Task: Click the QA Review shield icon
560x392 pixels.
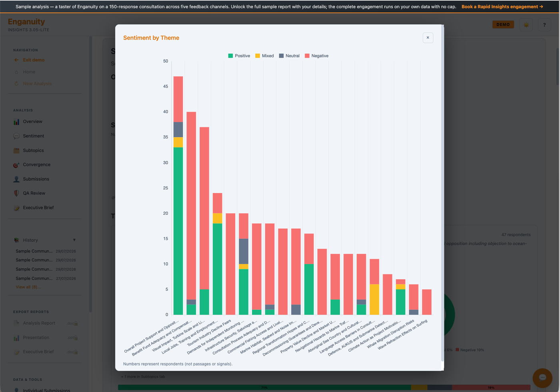Action: 16,193
